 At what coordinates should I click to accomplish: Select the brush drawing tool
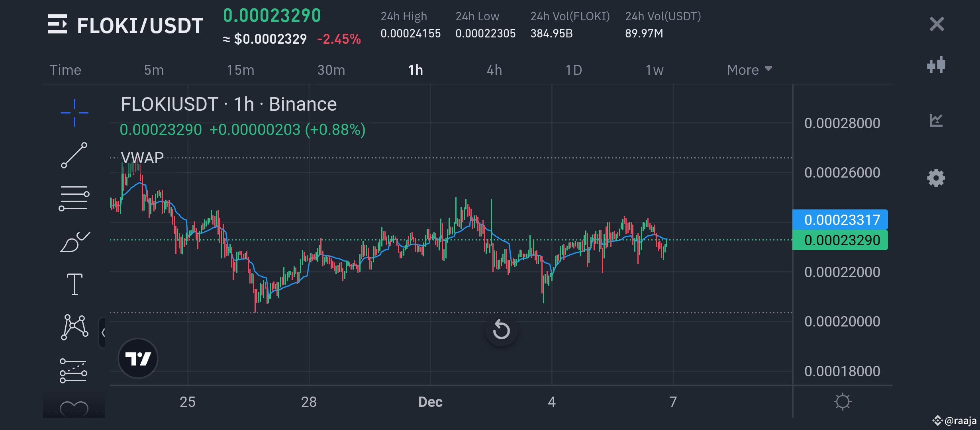[x=75, y=242]
